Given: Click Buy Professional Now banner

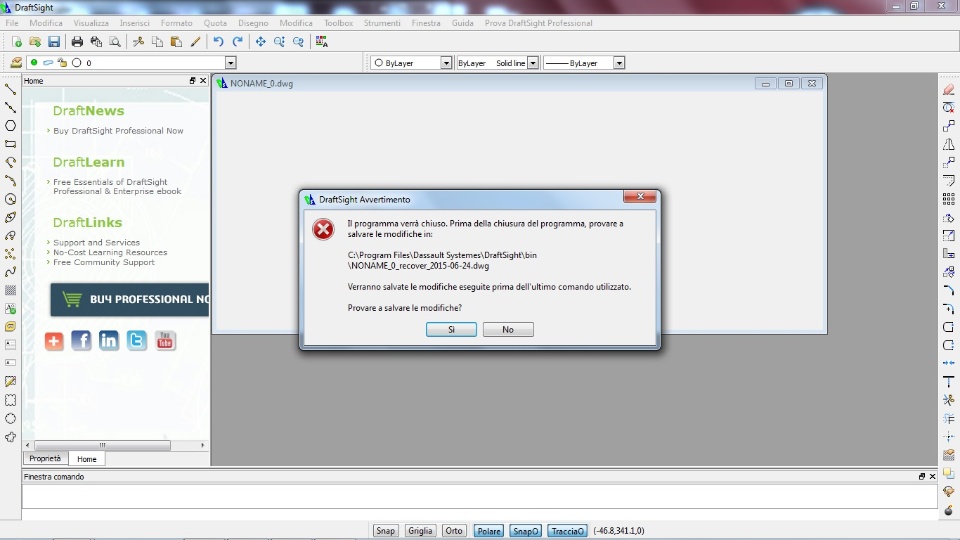Looking at the screenshot, I should click(x=129, y=299).
